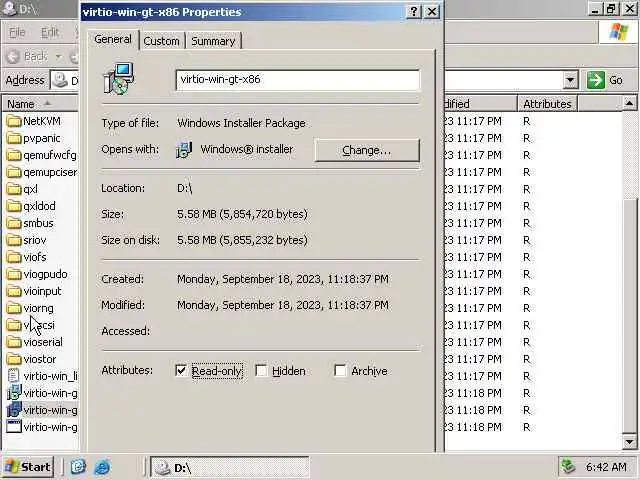The width and height of the screenshot is (640, 480).
Task: Click the virtio-win_li text file icon
Action: 14,376
